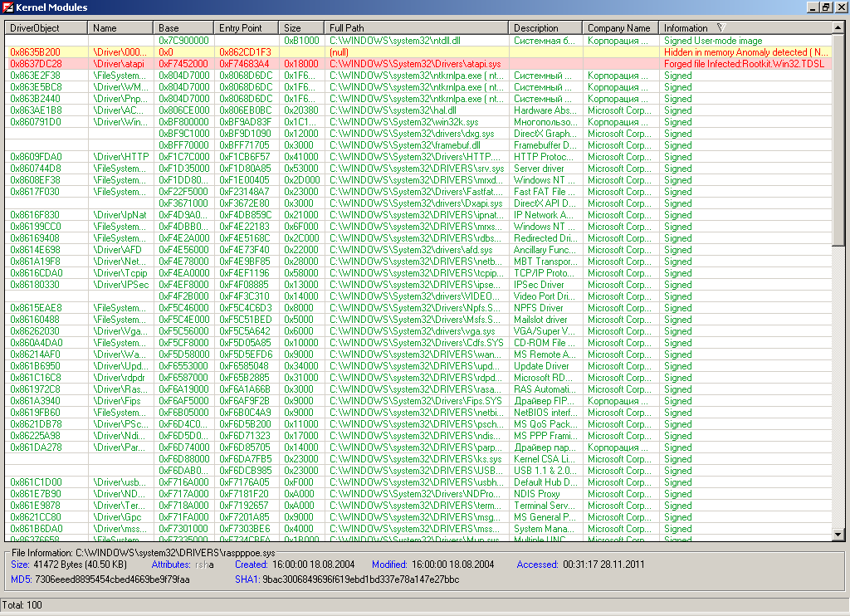Click the 'NetBIOS interf...' description cell
The height and width of the screenshot is (616, 850).
(x=545, y=413)
